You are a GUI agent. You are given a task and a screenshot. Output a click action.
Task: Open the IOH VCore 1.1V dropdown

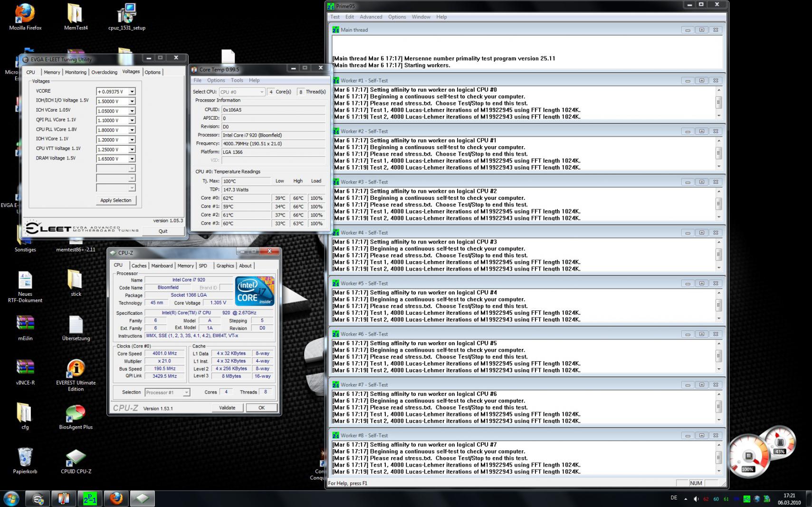(x=132, y=140)
